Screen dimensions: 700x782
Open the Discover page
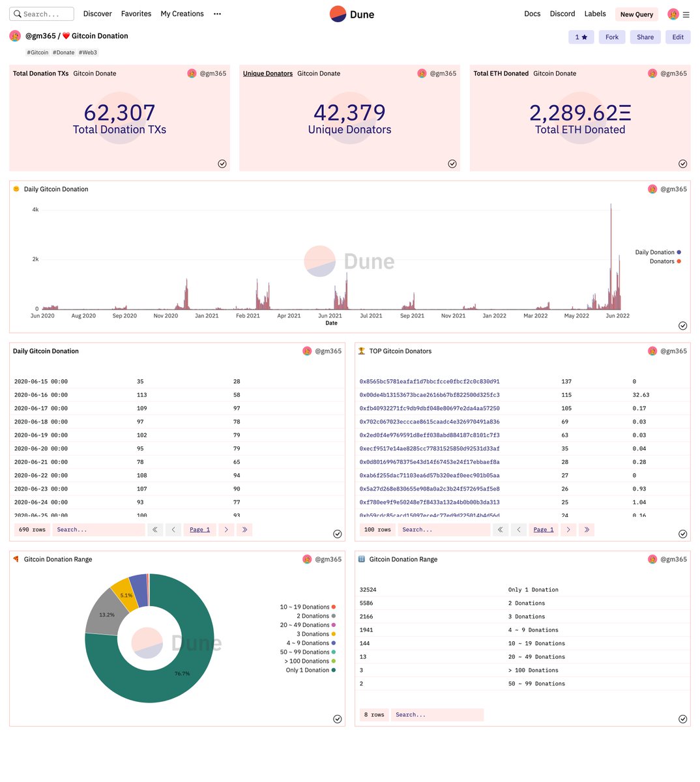(98, 14)
